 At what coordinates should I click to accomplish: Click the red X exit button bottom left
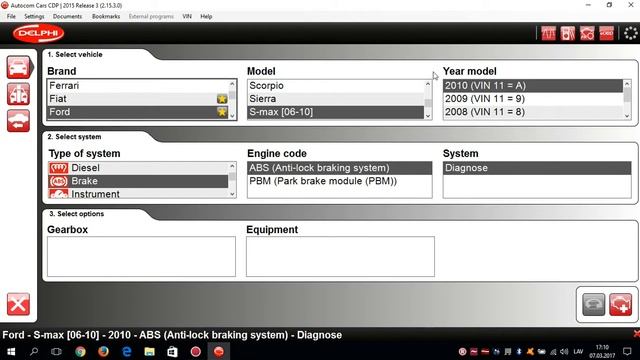tap(18, 304)
